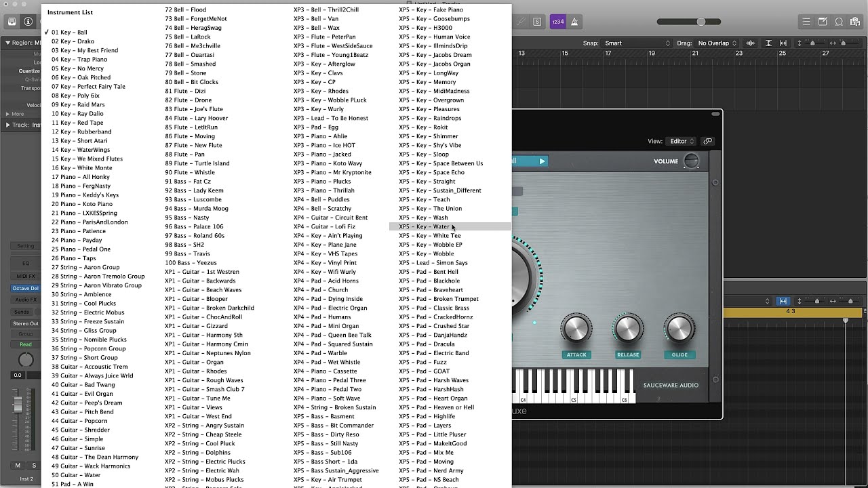The height and width of the screenshot is (488, 868).
Task: Select 17 Piano - All Honky
Action: (x=81, y=177)
